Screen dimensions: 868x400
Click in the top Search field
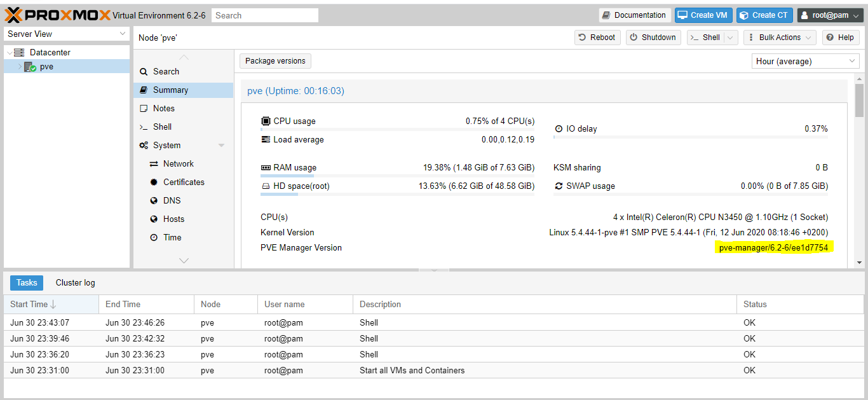coord(265,15)
